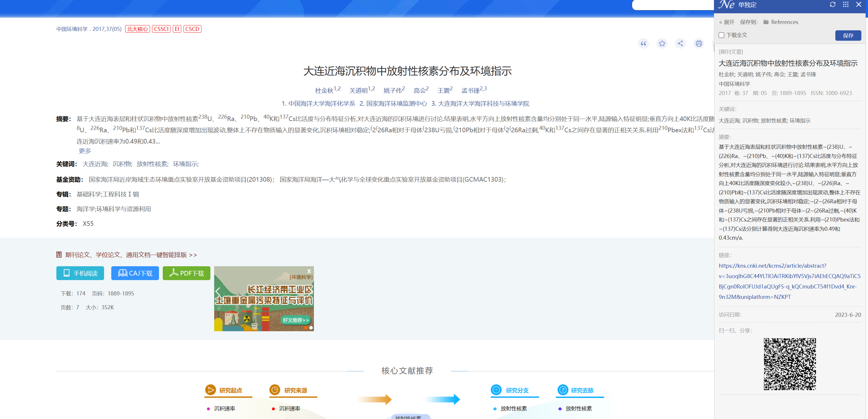Click 放射性核素 under 研究去脉

(x=579, y=409)
